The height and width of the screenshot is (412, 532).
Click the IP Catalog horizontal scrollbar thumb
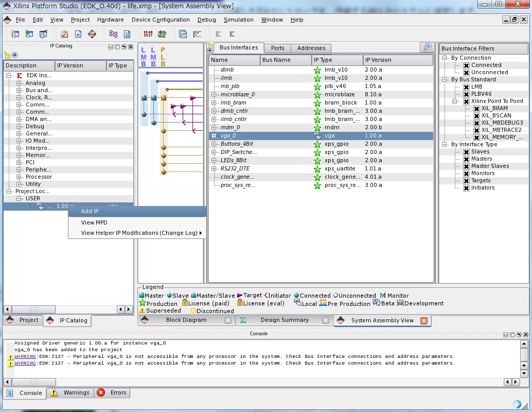pos(33,310)
